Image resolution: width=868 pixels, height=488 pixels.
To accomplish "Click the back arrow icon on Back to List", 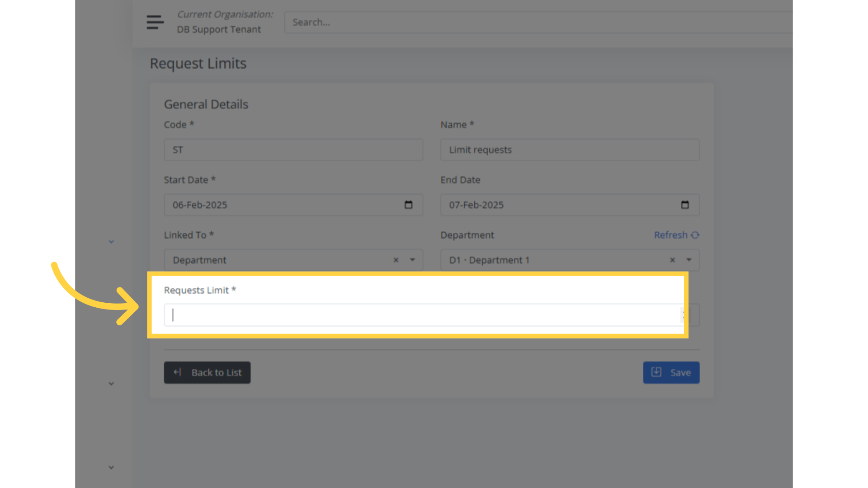I will [x=177, y=372].
